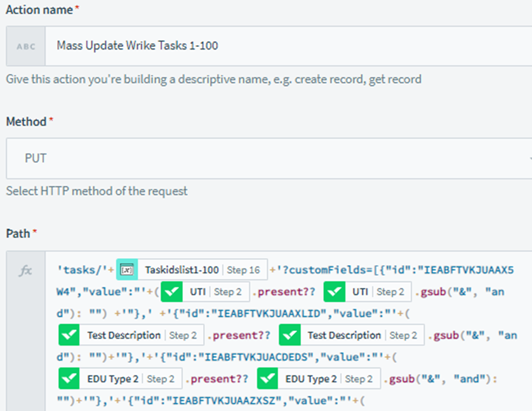Focus the Action name input field
The image size is (532, 411).
point(286,46)
